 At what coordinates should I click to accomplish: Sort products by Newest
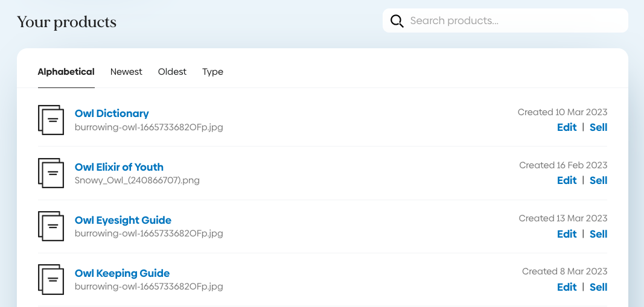[126, 72]
